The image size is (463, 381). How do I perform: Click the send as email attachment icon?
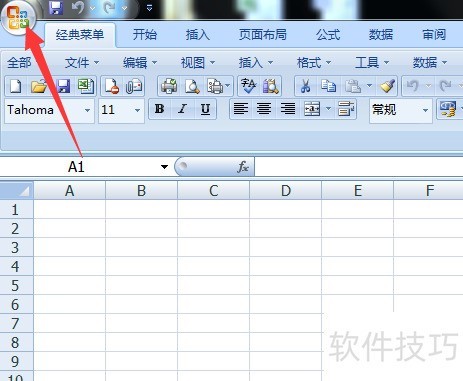134,86
